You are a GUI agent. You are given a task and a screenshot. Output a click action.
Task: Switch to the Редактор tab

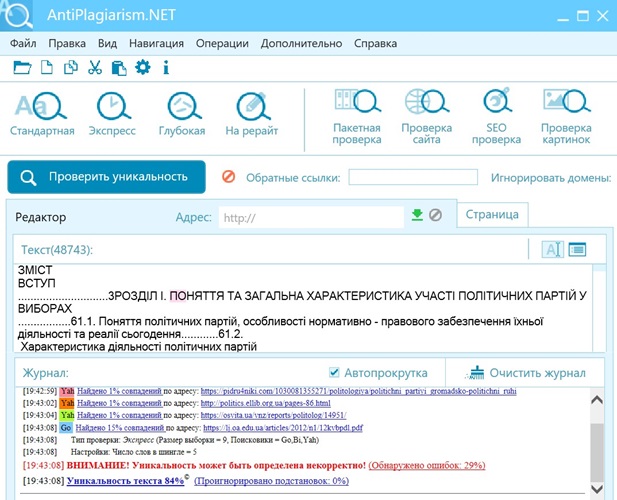click(x=41, y=217)
